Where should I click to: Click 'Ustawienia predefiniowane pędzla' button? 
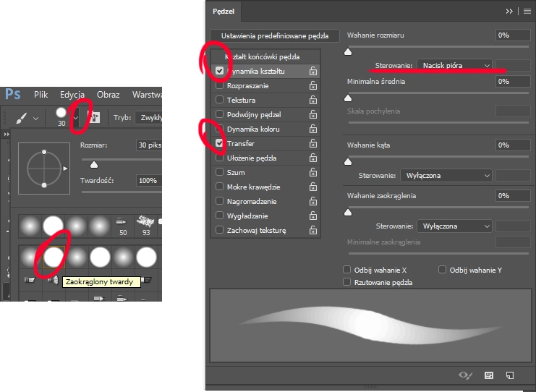274,35
